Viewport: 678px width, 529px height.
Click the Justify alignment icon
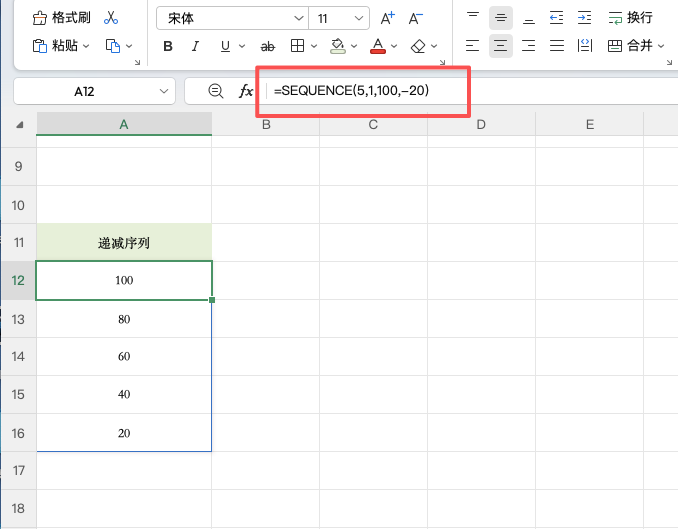pyautogui.click(x=557, y=45)
